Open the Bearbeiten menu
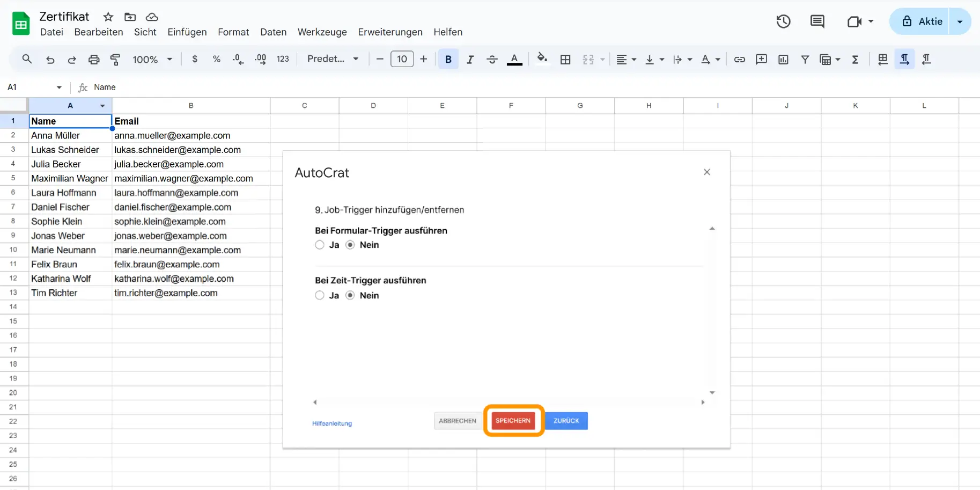The height and width of the screenshot is (490, 980). [99, 32]
